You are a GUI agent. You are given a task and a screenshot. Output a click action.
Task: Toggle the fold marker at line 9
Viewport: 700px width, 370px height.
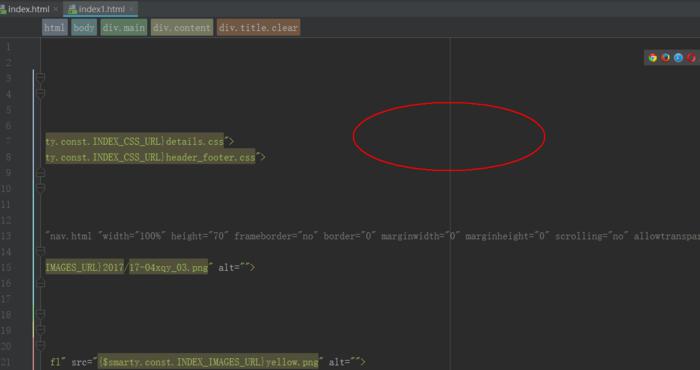41,173
